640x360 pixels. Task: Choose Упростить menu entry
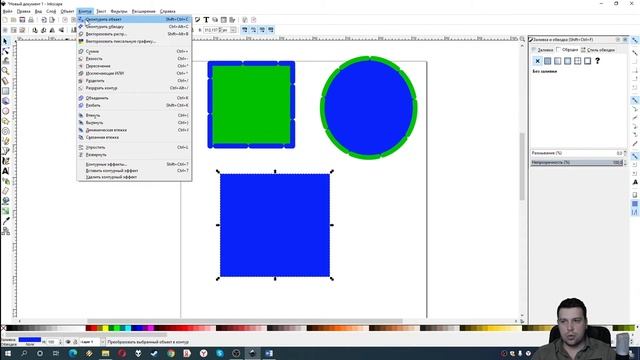(x=134, y=147)
